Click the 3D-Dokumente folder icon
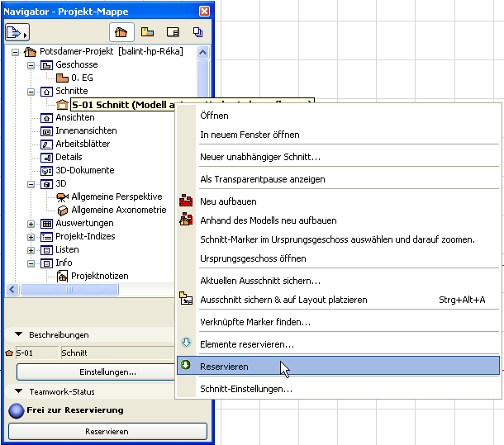The width and height of the screenshot is (504, 445). 46,171
